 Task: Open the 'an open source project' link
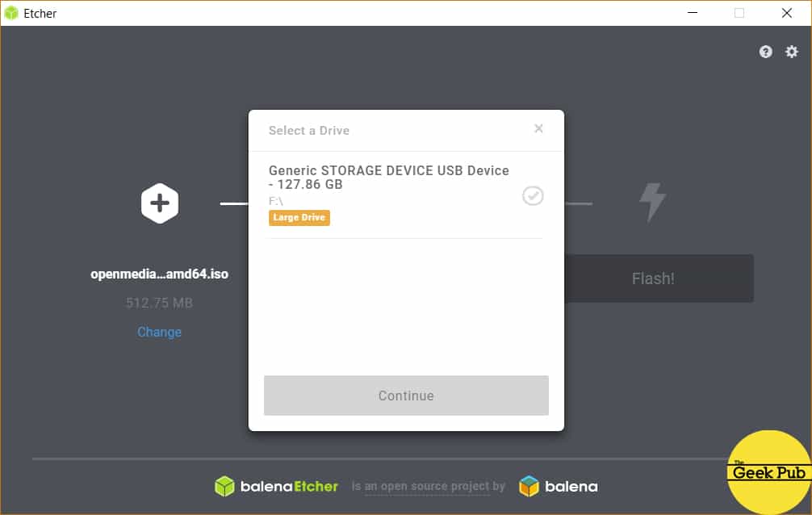tap(427, 486)
